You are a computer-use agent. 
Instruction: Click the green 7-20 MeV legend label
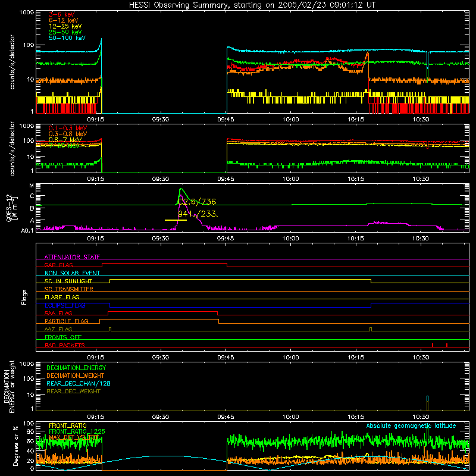coord(64,146)
